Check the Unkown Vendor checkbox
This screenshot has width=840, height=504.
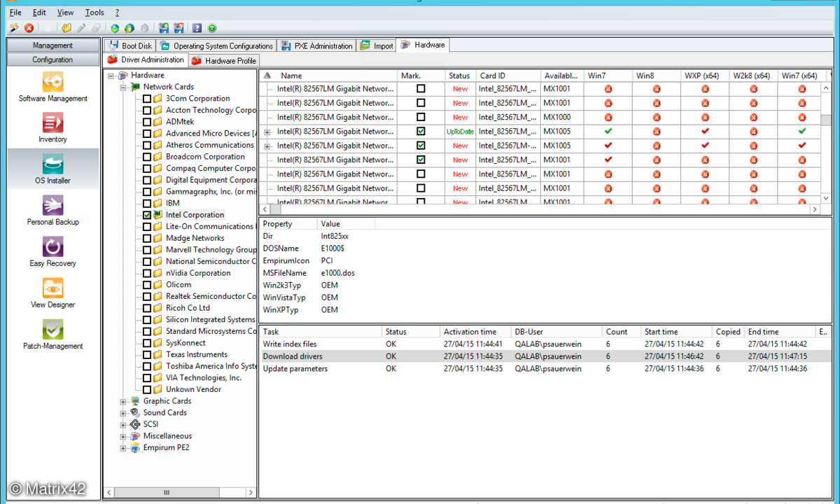click(147, 390)
